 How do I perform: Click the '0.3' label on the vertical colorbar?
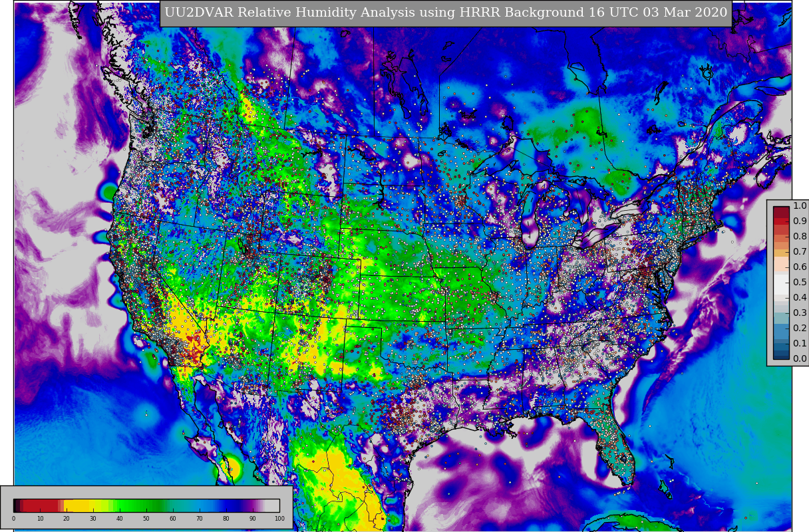tap(800, 313)
